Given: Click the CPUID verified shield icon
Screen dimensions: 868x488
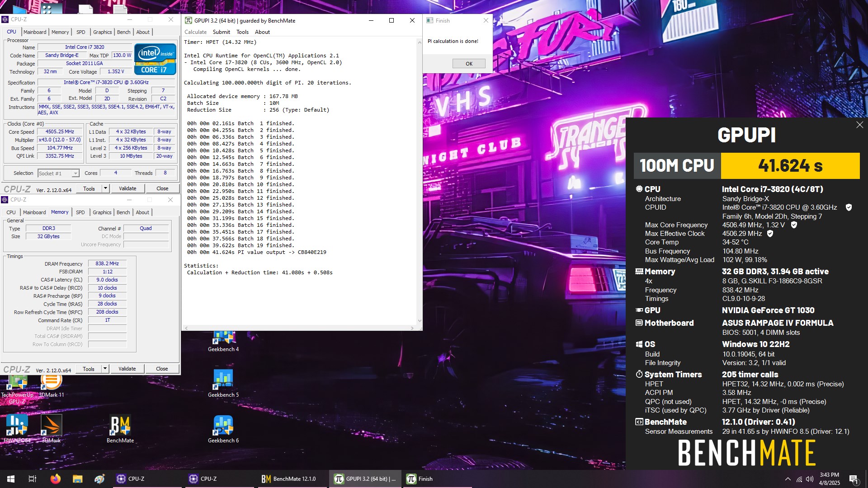Looking at the screenshot, I should (x=849, y=207).
